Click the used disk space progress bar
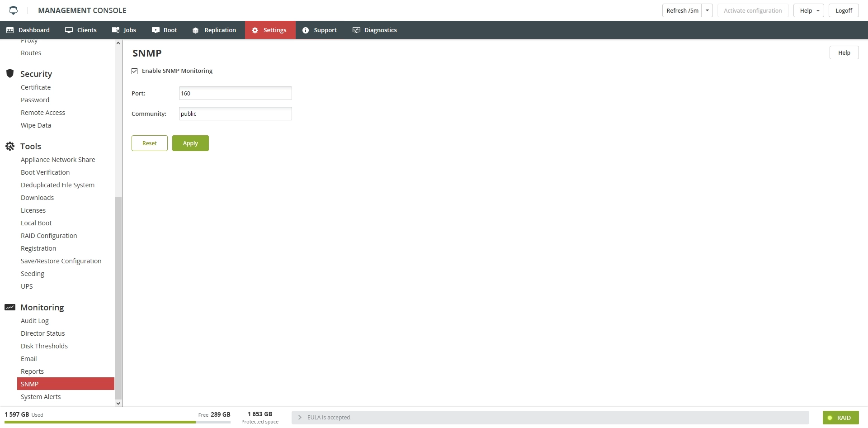This screenshot has width=868, height=428. pyautogui.click(x=118, y=422)
